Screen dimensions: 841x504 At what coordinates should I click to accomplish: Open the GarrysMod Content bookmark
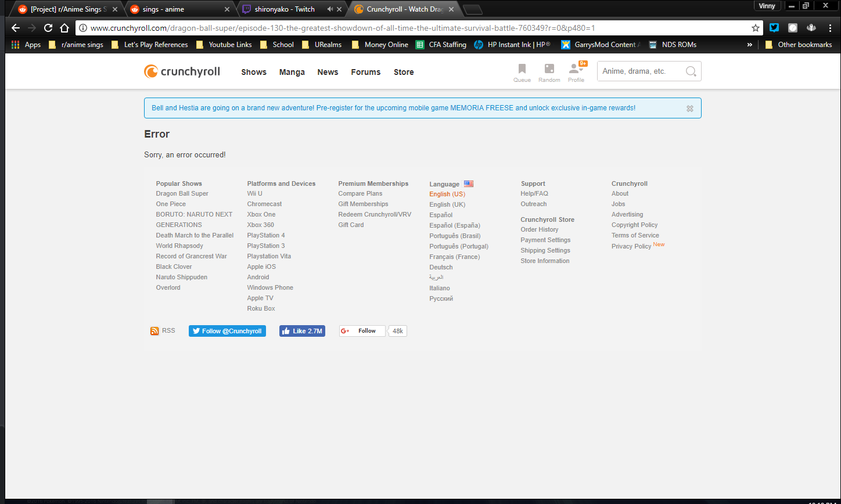coord(601,45)
